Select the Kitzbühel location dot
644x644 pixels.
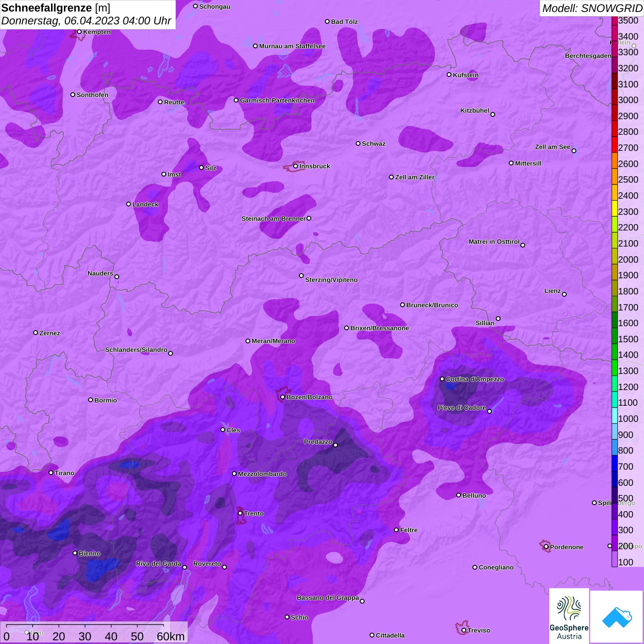493,114
